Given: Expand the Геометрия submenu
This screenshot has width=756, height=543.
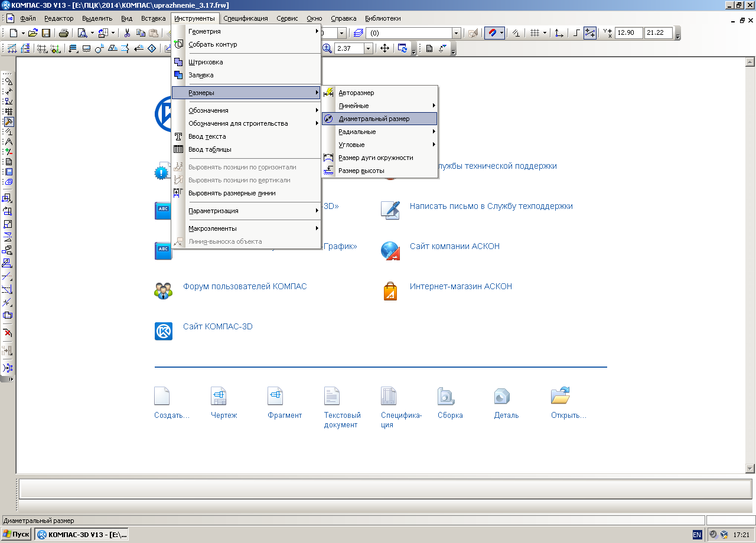Looking at the screenshot, I should coord(246,31).
